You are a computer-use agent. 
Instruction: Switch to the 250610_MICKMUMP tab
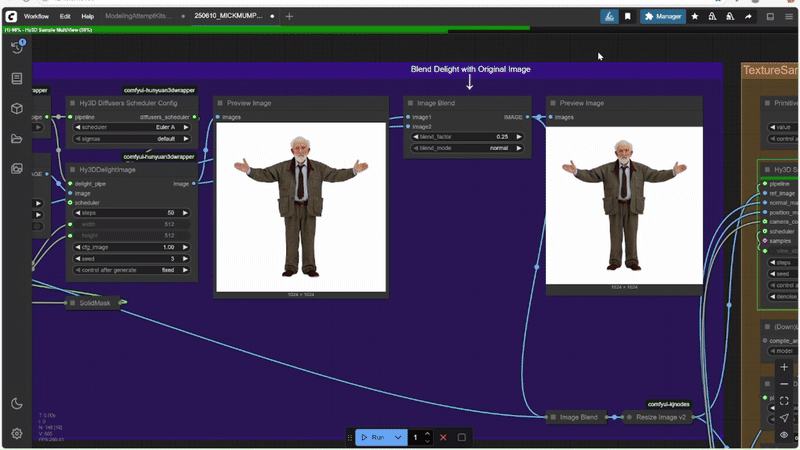click(x=228, y=16)
